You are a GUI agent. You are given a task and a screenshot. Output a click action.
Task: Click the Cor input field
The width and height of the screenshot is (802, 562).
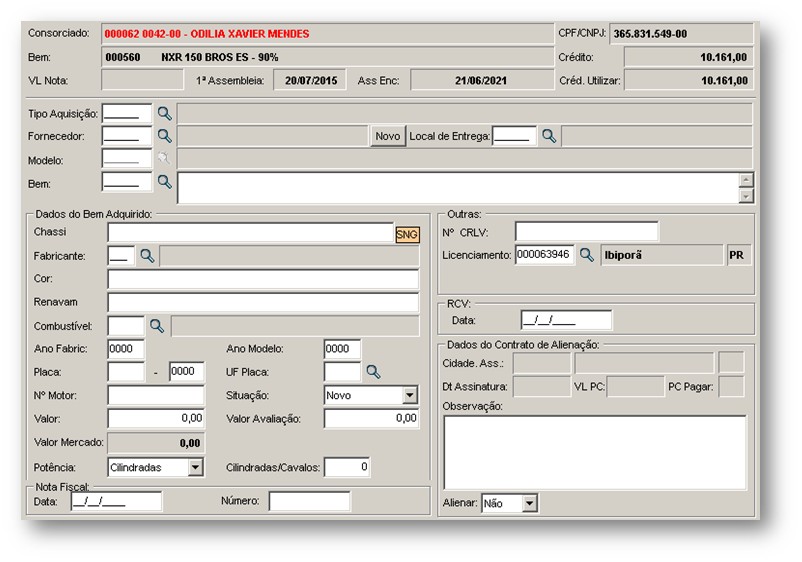pos(263,279)
